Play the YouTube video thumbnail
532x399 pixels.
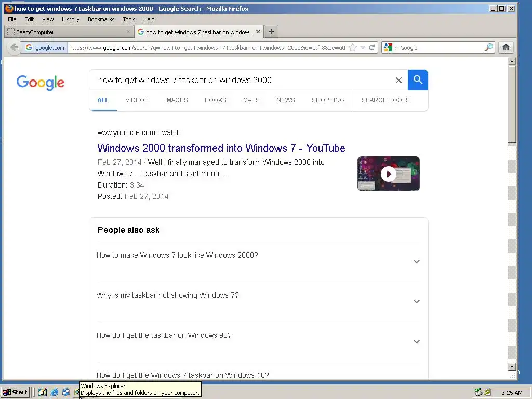(389, 174)
